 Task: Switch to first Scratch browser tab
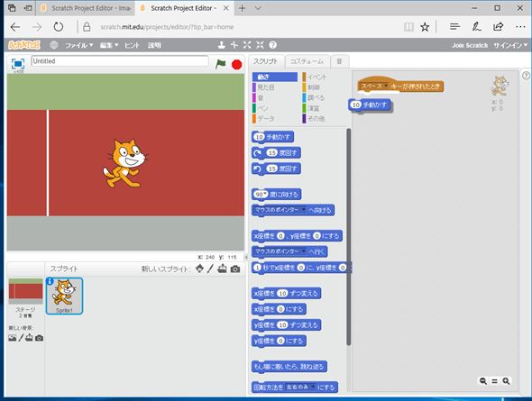tap(86, 8)
